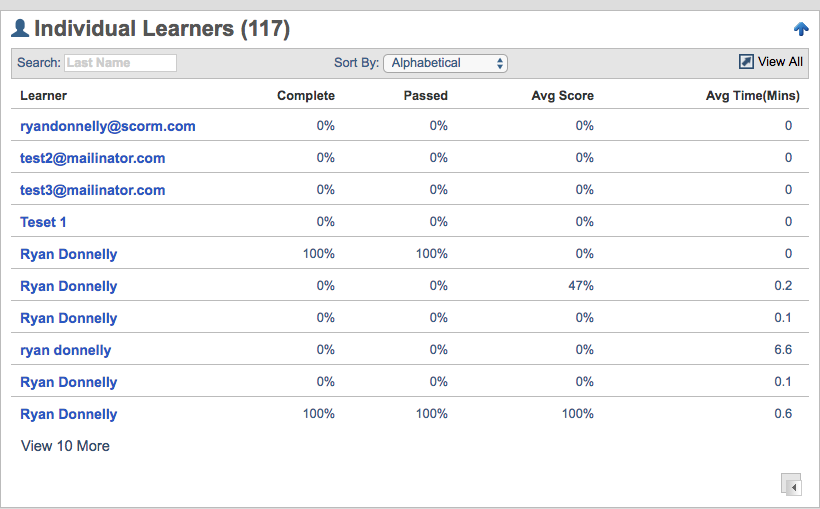
Task: Expand list with View 10 More
Action: coord(65,446)
